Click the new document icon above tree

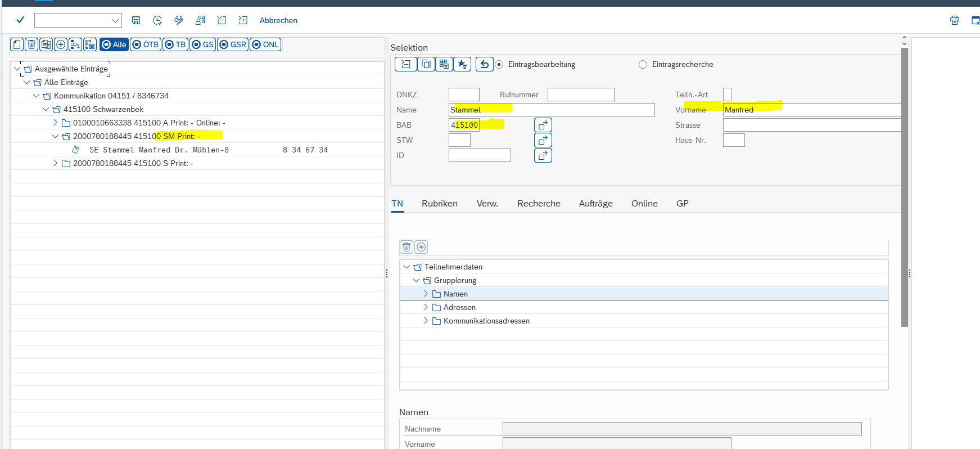click(x=17, y=44)
